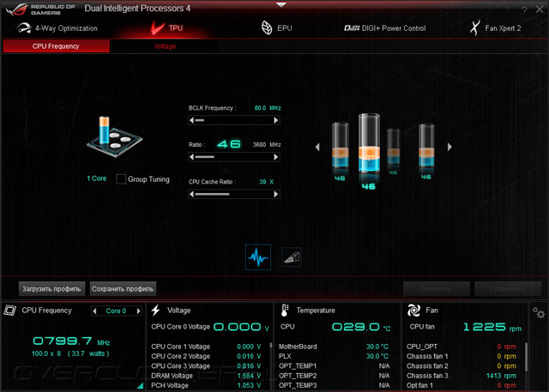
Task: Click the Fan Xpert 2 icon
Action: [474, 28]
